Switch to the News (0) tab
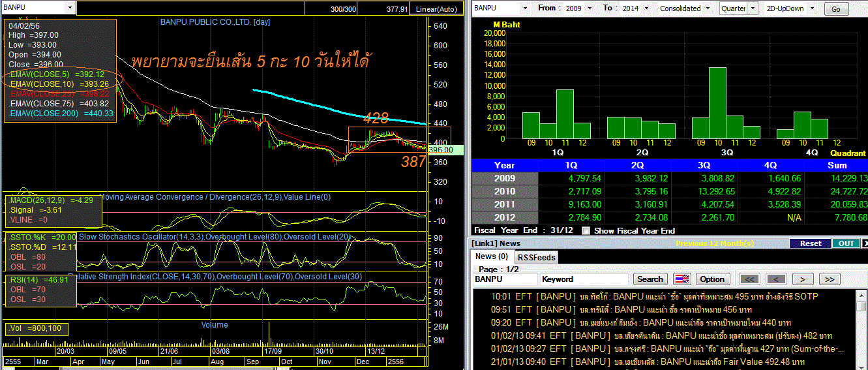Screen dimensions: 868x370 492,256
